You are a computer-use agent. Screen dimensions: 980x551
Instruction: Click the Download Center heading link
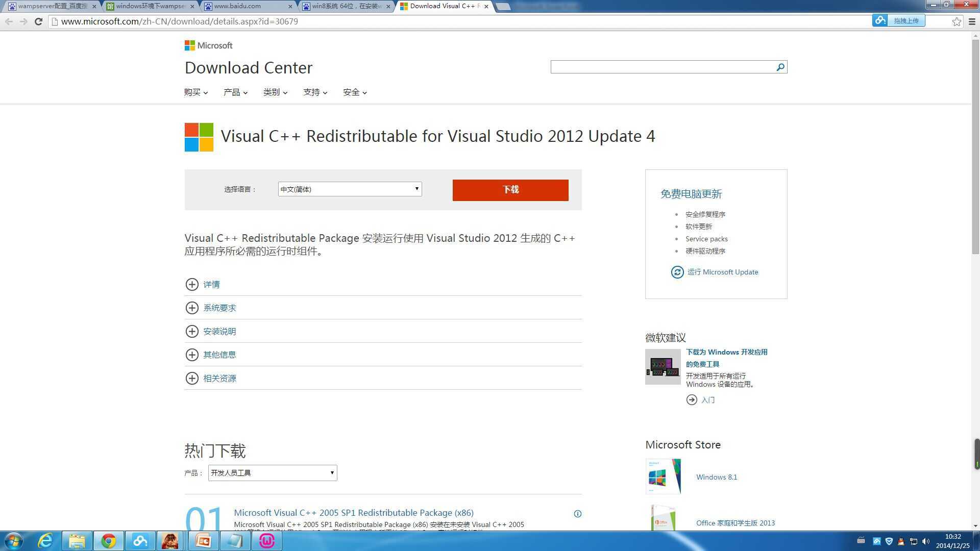click(249, 67)
